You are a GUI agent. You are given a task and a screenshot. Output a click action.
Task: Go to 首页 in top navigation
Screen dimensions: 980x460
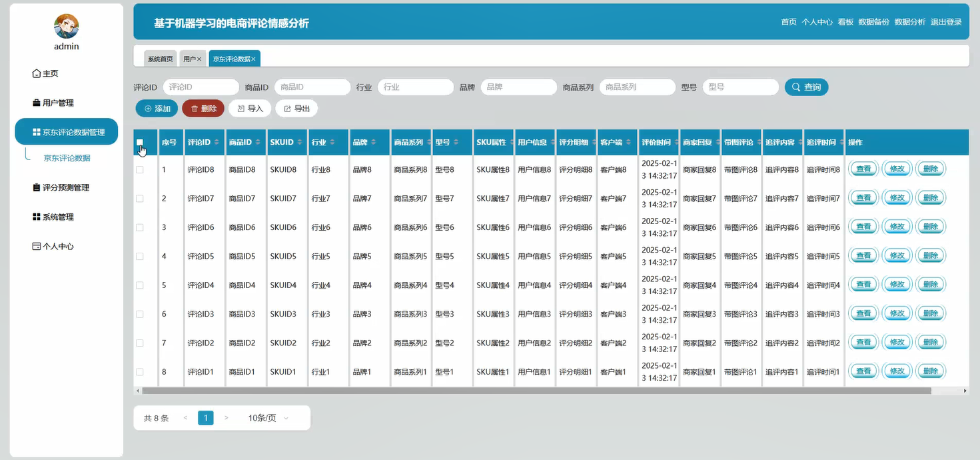[x=789, y=22]
